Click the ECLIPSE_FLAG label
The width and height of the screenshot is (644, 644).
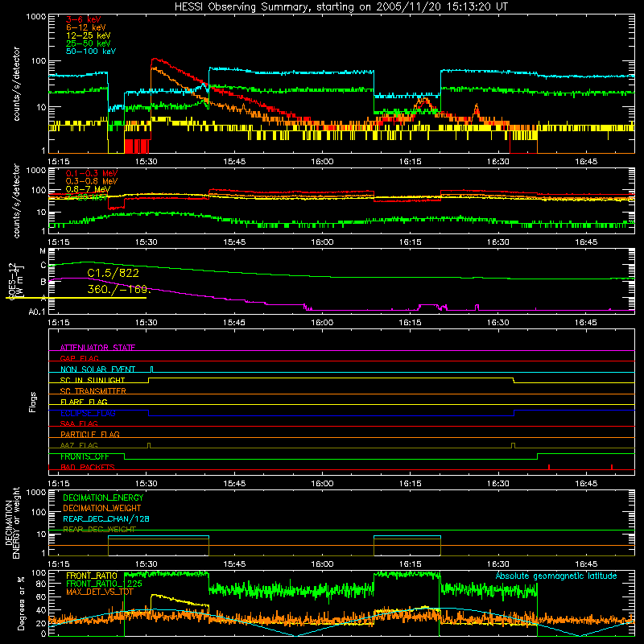click(x=88, y=413)
